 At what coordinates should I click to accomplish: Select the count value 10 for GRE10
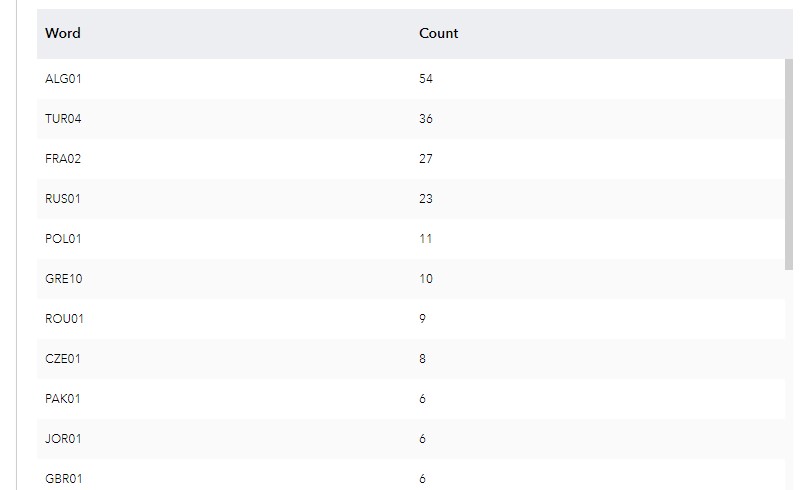click(x=426, y=279)
